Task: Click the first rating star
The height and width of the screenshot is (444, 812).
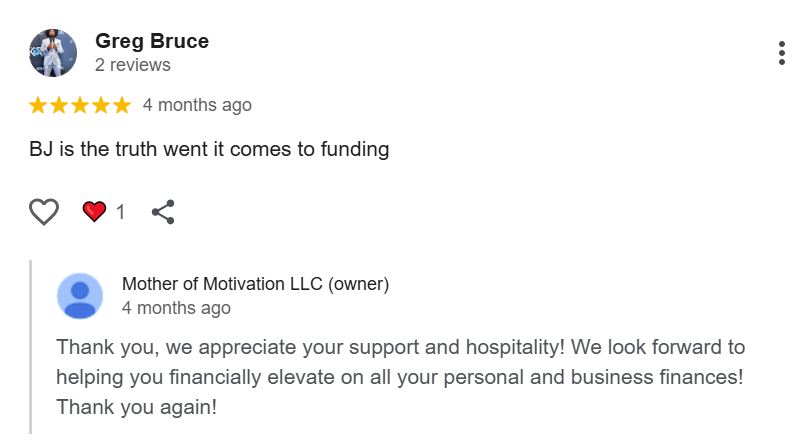Action: (38, 105)
